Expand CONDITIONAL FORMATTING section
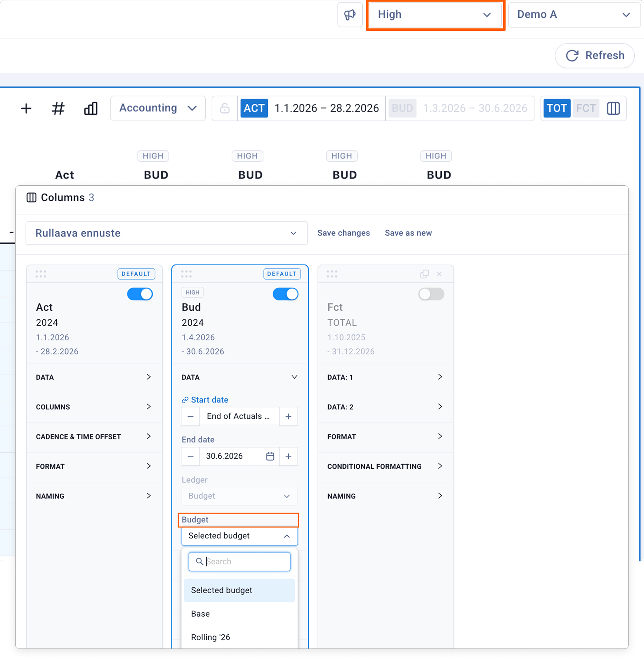 click(x=386, y=466)
